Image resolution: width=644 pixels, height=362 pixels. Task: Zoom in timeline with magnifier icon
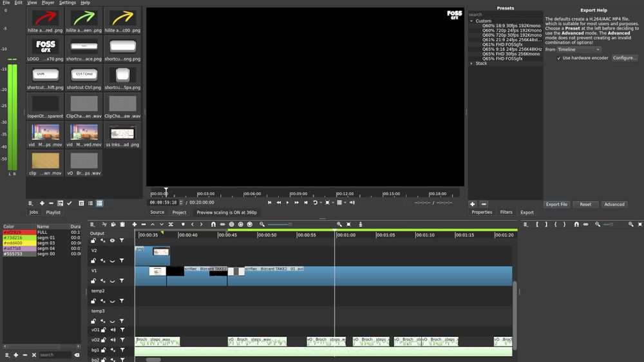click(339, 224)
